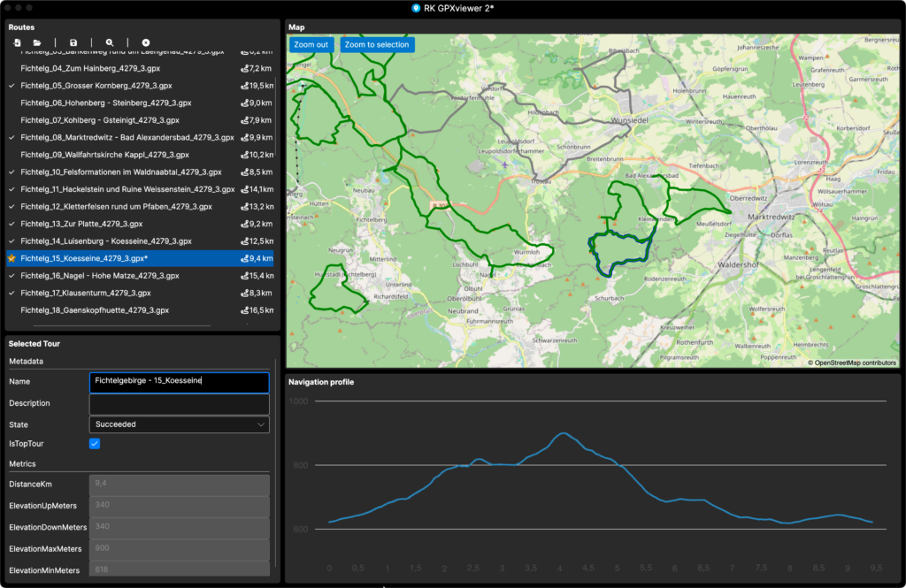Click the State dropdown chevron arrow
The width and height of the screenshot is (906, 588).
pos(260,424)
